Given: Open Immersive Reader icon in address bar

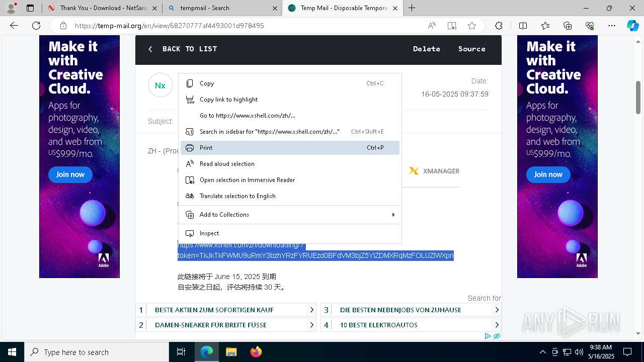Looking at the screenshot, I should pos(452,26).
